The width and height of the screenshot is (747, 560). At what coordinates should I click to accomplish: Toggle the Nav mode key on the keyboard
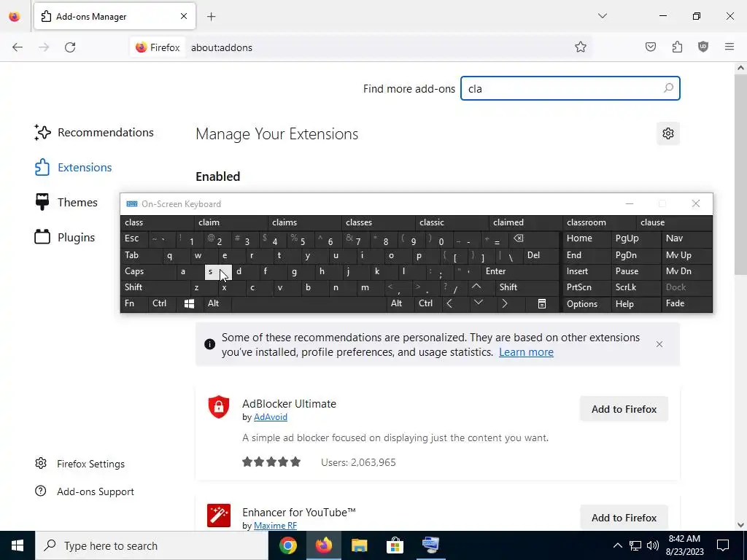tap(687, 238)
